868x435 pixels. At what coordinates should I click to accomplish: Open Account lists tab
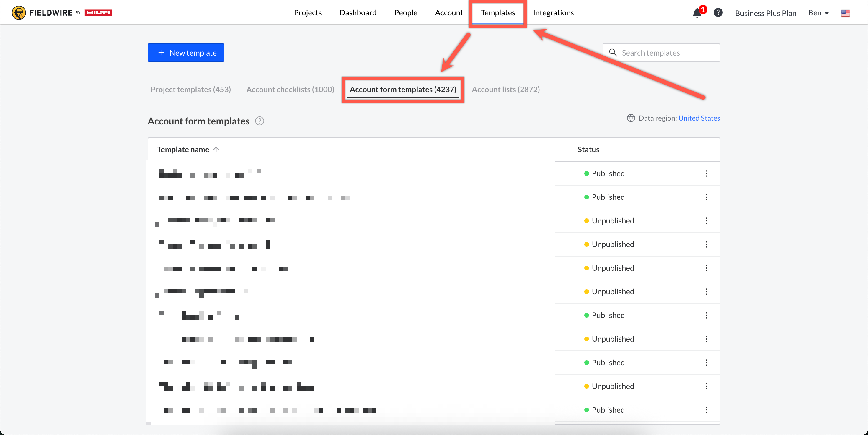click(505, 89)
